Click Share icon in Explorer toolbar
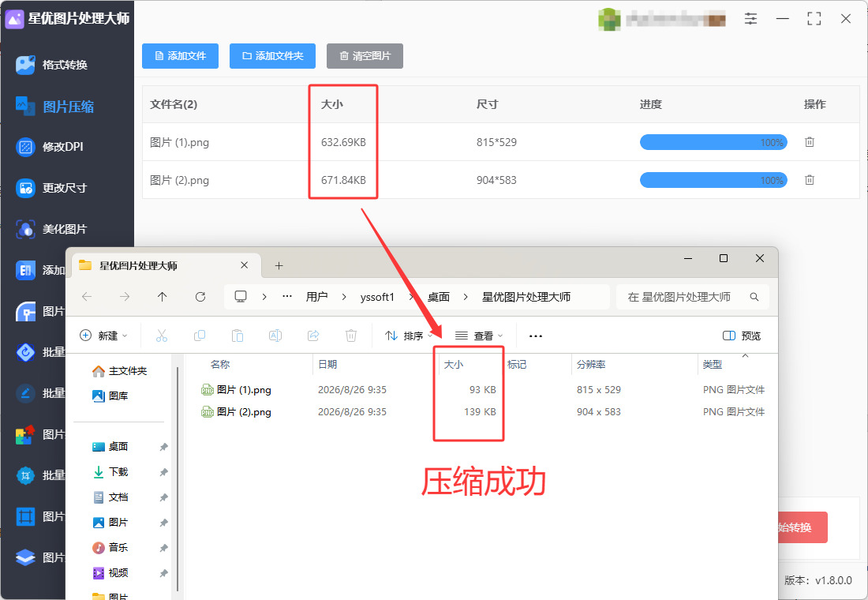The height and width of the screenshot is (600, 868). click(x=313, y=336)
